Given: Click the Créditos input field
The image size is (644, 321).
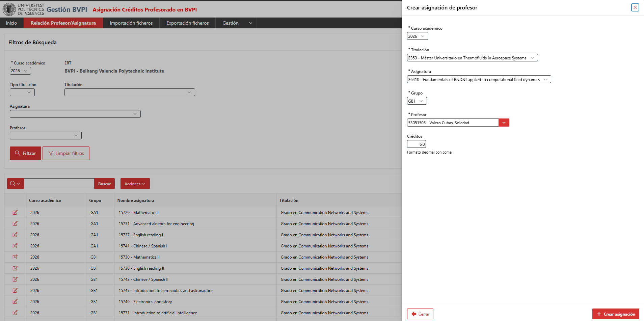Looking at the screenshot, I should (417, 144).
